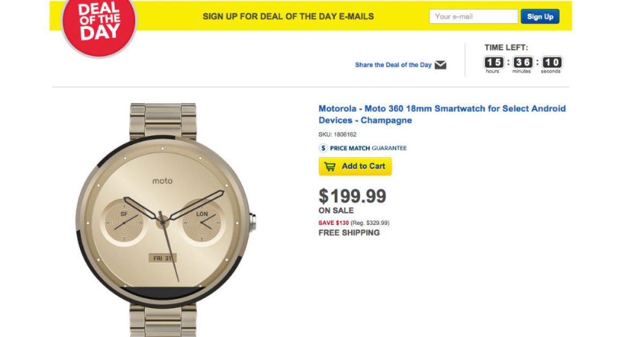Click the shopping cart icon on Add to Cart
Viewport: 644px width, 337px height.
pyautogui.click(x=330, y=166)
